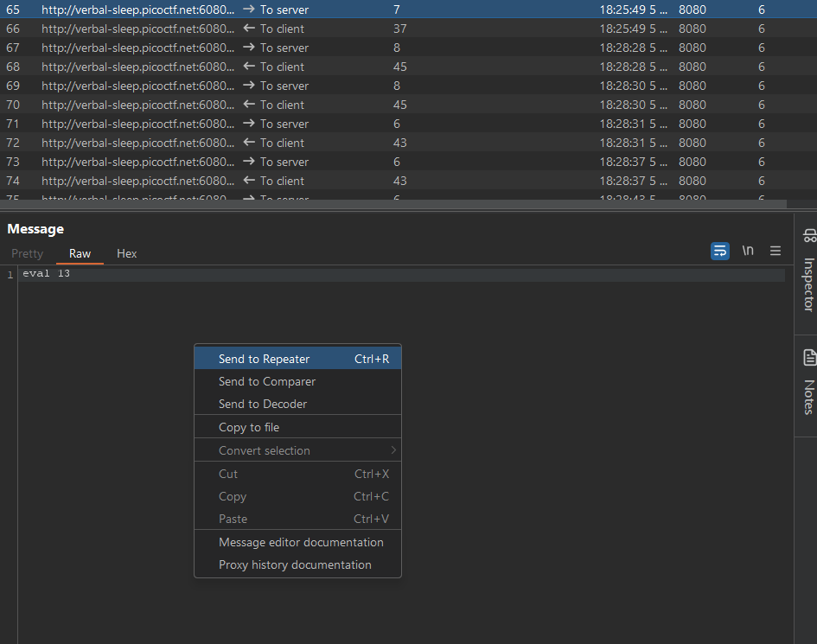The width and height of the screenshot is (817, 644).
Task: Click the right-arrow direction icon in row 69
Action: pos(249,85)
